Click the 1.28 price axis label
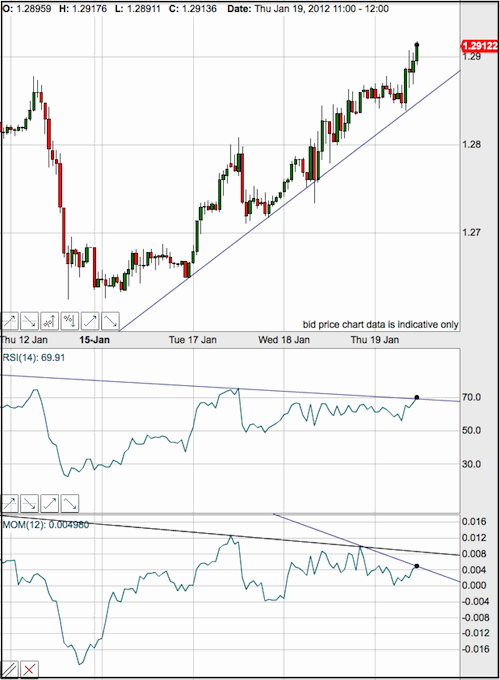 pos(471,144)
